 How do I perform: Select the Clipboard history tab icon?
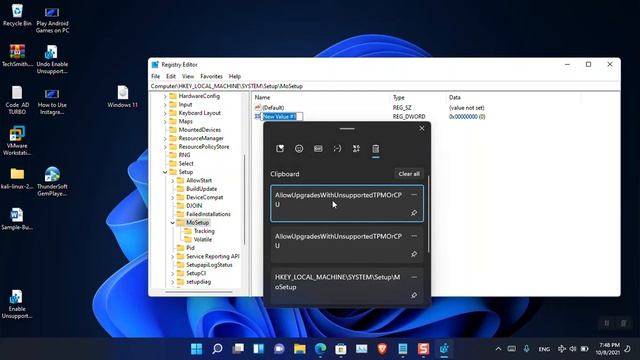coord(376,149)
